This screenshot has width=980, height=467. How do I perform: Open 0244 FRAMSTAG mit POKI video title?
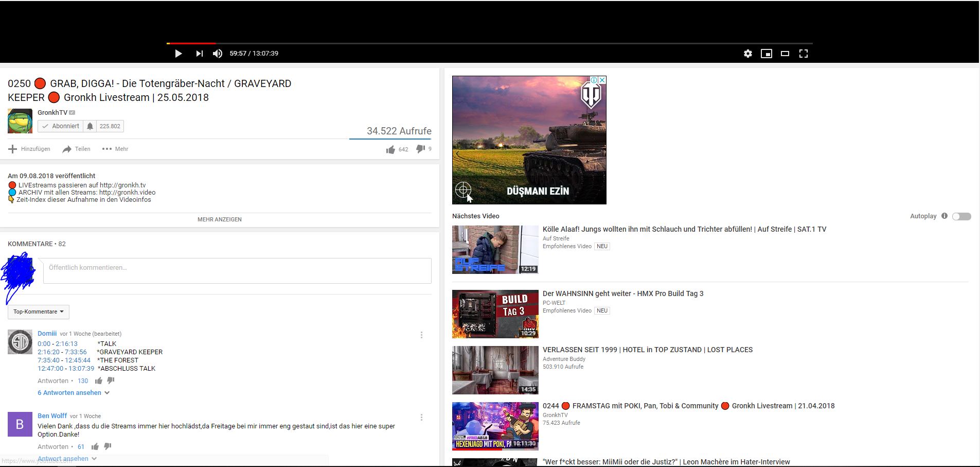pos(689,406)
